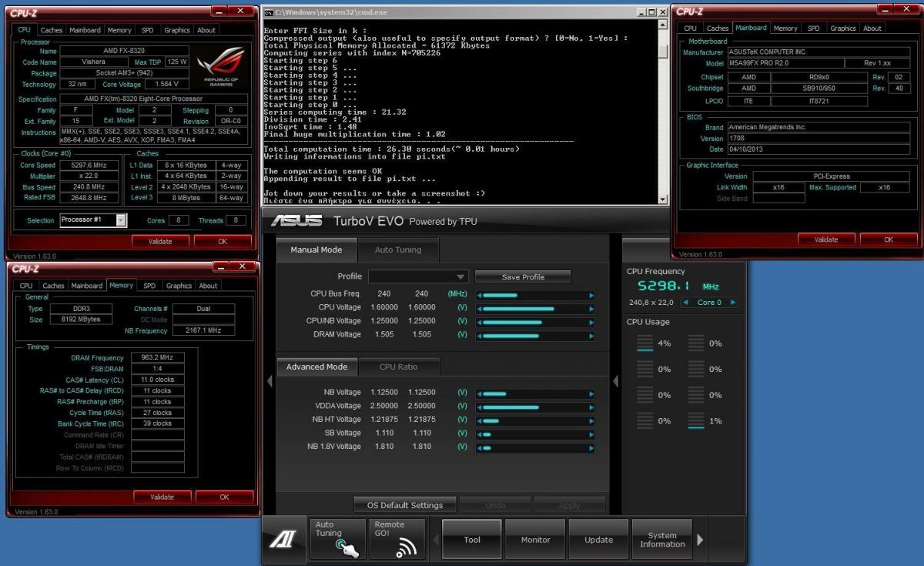The width and height of the screenshot is (924, 566).
Task: Select the Tool section button
Action: pyautogui.click(x=472, y=540)
